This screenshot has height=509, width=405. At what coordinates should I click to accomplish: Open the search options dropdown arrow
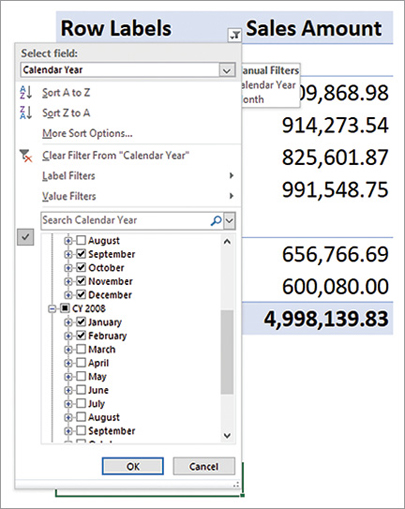pyautogui.click(x=229, y=221)
